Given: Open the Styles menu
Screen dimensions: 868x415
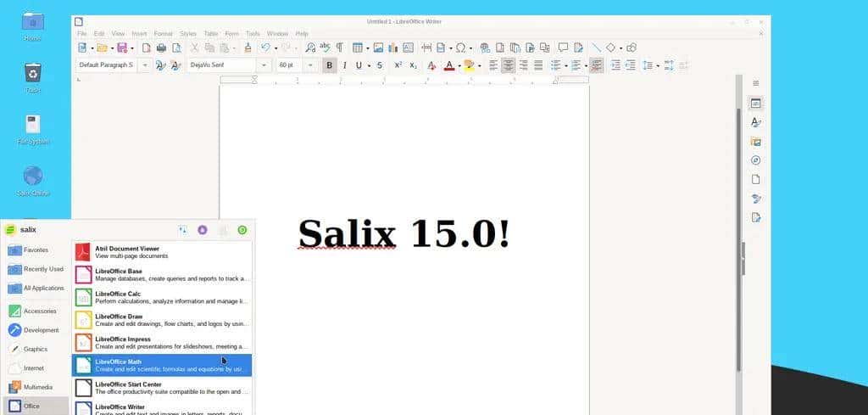Looking at the screenshot, I should click(x=188, y=34).
